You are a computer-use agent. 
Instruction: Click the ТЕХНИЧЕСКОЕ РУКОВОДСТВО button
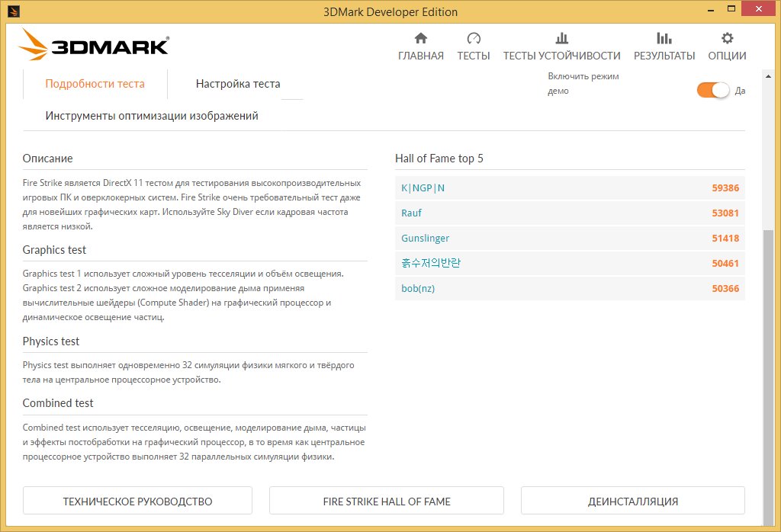tap(137, 501)
